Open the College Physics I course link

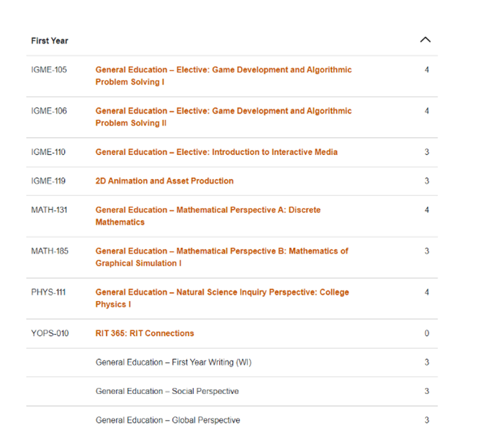point(222,298)
